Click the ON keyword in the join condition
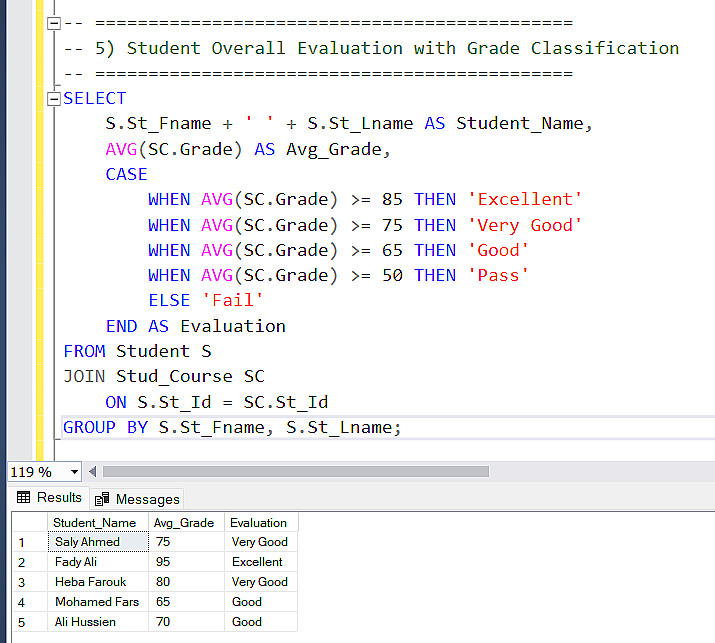The image size is (715, 643). (x=116, y=402)
